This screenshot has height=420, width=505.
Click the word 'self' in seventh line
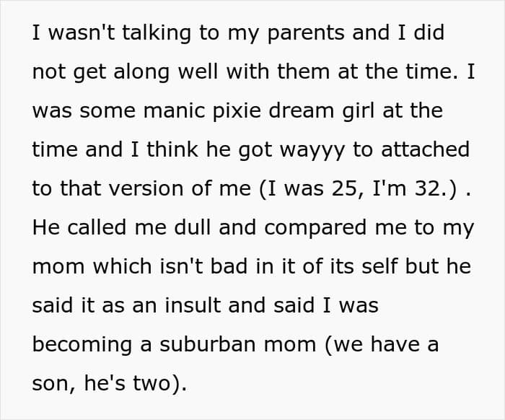(379, 266)
